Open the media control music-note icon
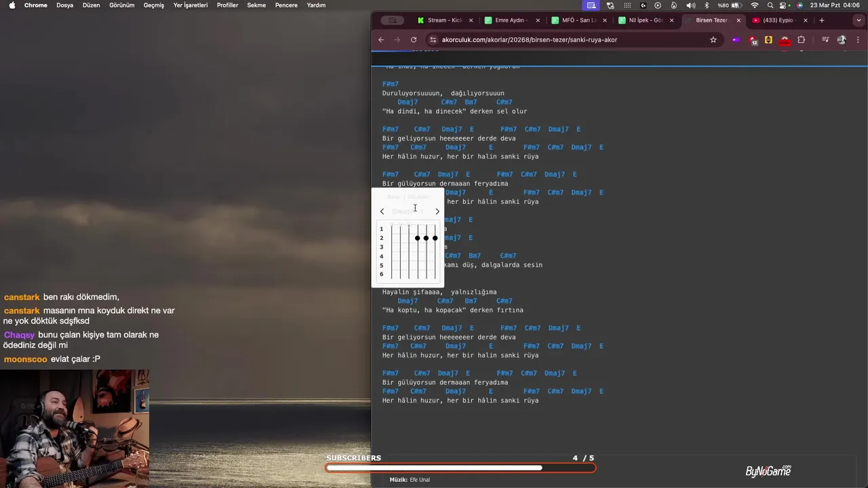The height and width of the screenshot is (488, 868). tap(825, 39)
